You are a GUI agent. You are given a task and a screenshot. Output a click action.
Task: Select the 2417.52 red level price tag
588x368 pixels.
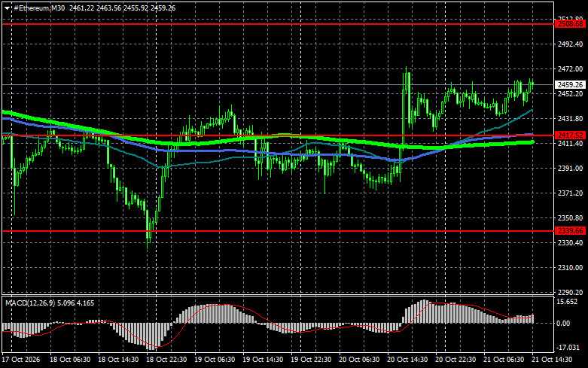570,135
